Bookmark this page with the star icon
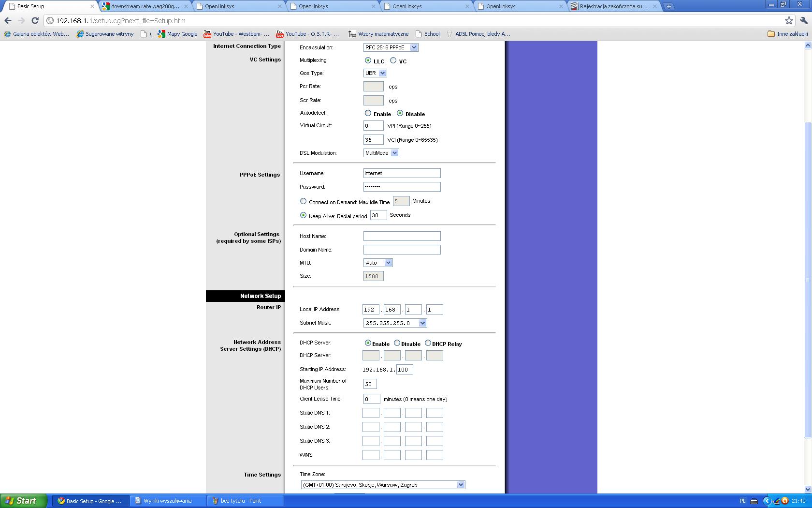The width and height of the screenshot is (812, 508). pos(789,21)
